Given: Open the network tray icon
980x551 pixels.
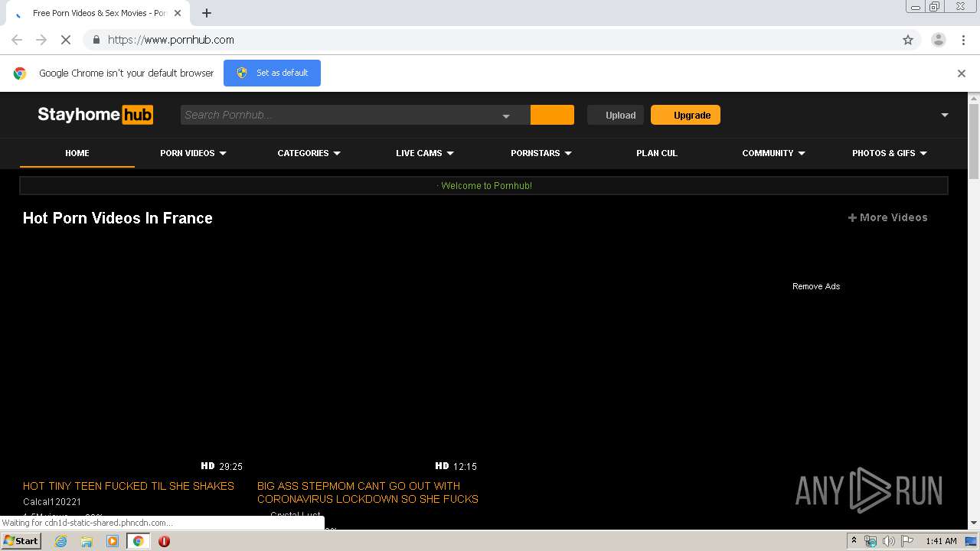Looking at the screenshot, I should point(871,541).
